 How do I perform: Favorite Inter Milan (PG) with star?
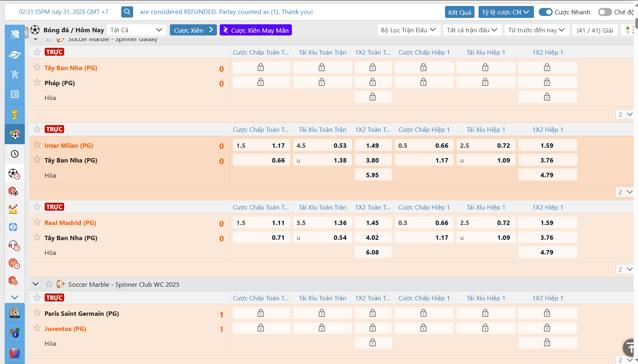37,145
